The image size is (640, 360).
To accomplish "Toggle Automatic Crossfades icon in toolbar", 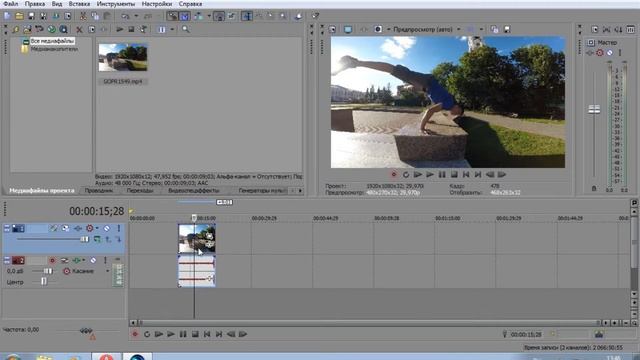I will [x=185, y=16].
